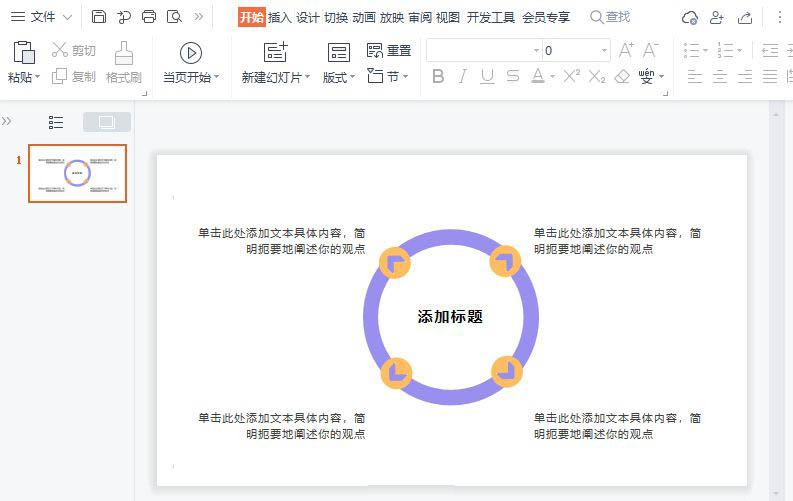Click the clear formatting eraser icon
This screenshot has width=793, height=501.
pyautogui.click(x=622, y=77)
